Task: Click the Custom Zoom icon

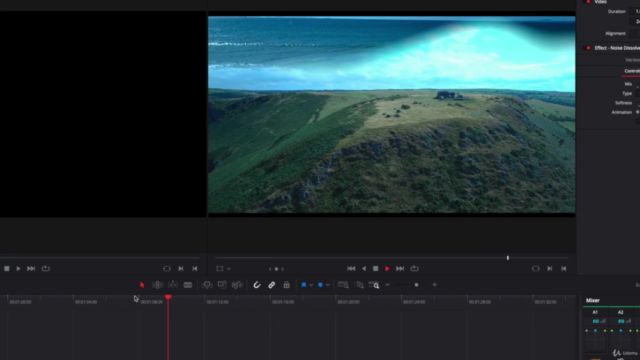Action: pyautogui.click(x=374, y=285)
